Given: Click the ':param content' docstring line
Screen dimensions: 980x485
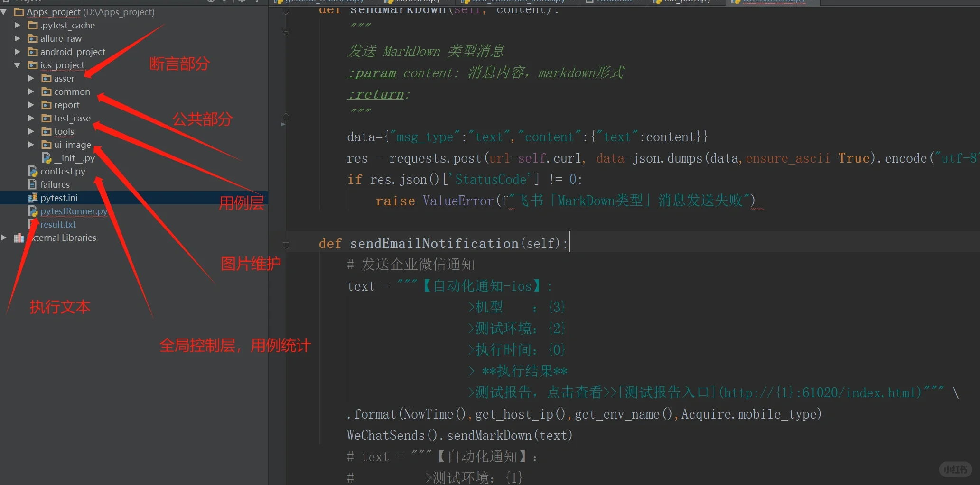Looking at the screenshot, I should click(x=485, y=73).
